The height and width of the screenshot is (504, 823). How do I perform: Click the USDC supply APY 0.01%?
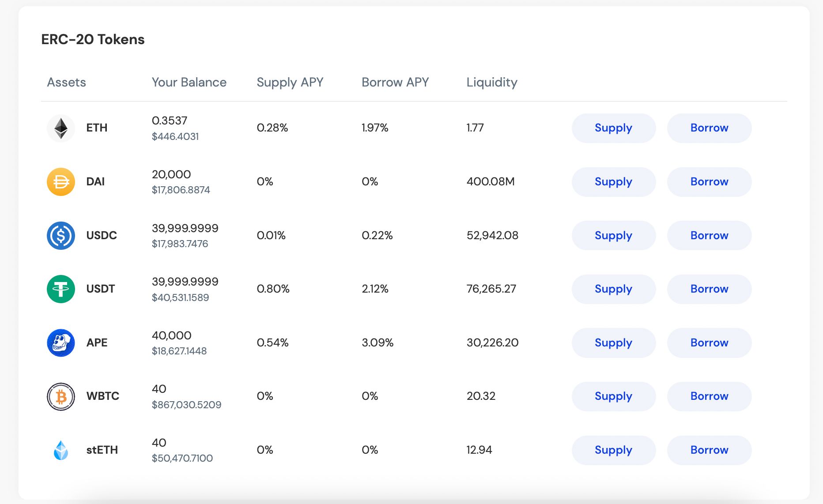[x=271, y=235]
